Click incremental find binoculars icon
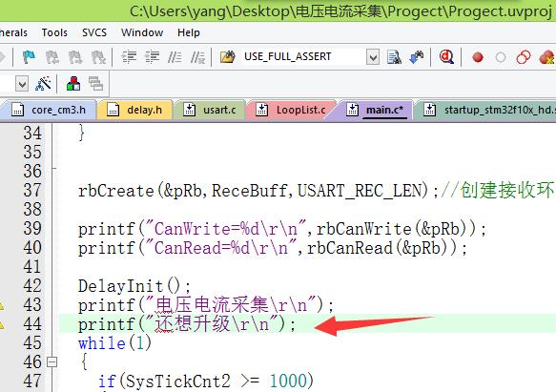This screenshot has height=392, width=556. pos(417,57)
